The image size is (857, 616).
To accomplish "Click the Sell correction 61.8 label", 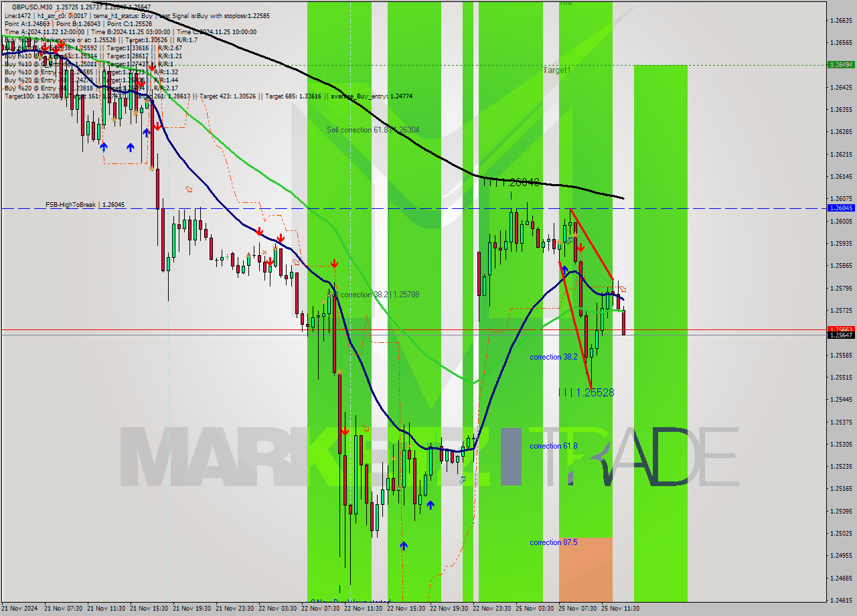I will [372, 129].
